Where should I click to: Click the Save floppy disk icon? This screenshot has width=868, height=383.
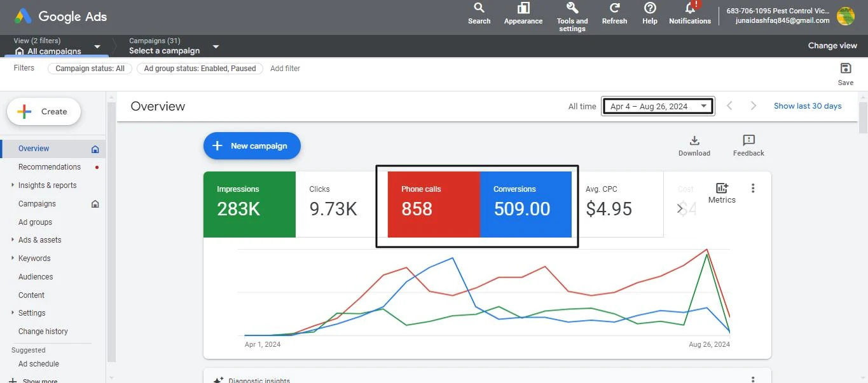pyautogui.click(x=846, y=69)
